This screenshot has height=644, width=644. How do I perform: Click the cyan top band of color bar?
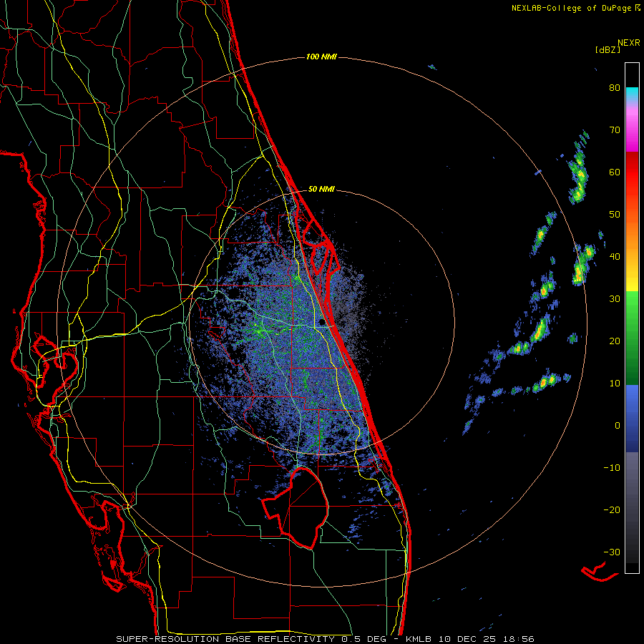pyautogui.click(x=632, y=92)
